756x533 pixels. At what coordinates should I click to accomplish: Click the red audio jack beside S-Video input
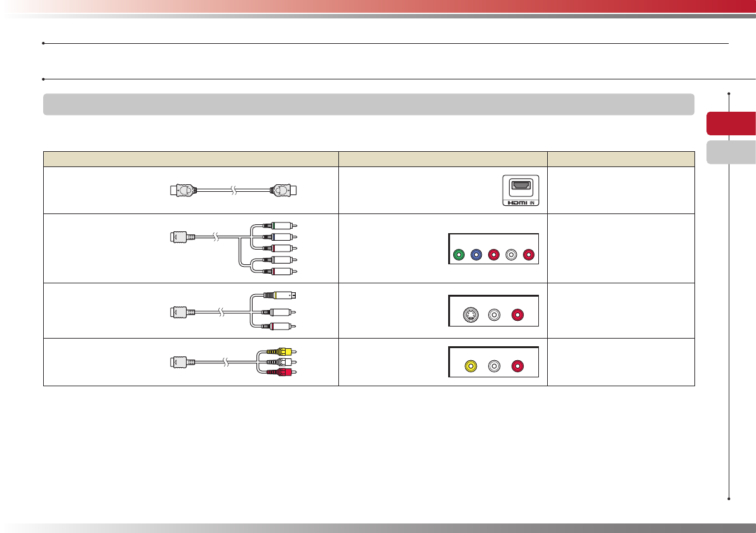pyautogui.click(x=519, y=314)
